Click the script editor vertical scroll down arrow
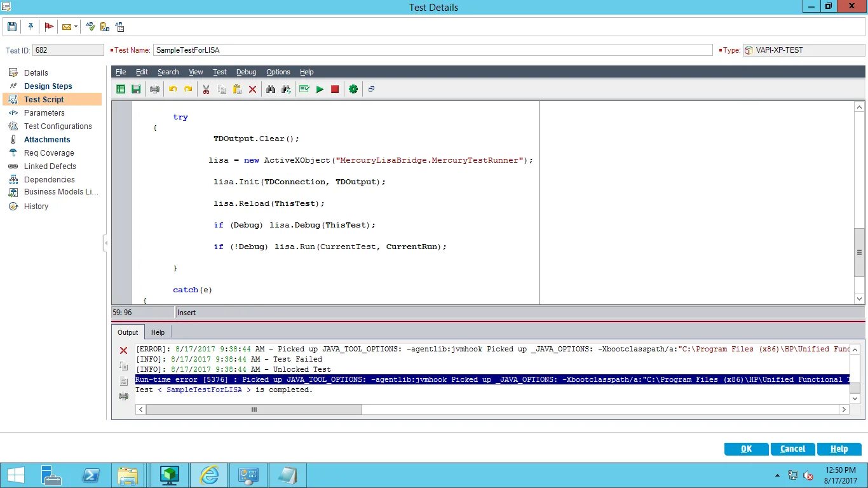868x488 pixels. [859, 298]
